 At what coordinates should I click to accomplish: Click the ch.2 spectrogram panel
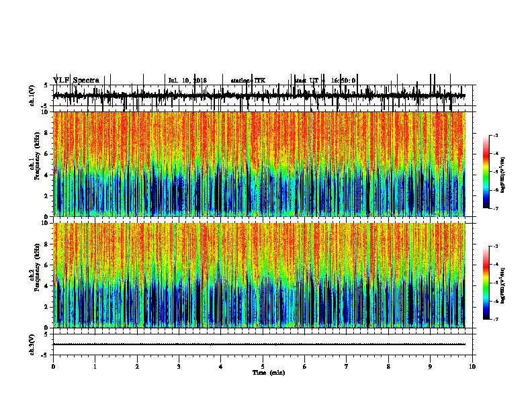tap(259, 275)
